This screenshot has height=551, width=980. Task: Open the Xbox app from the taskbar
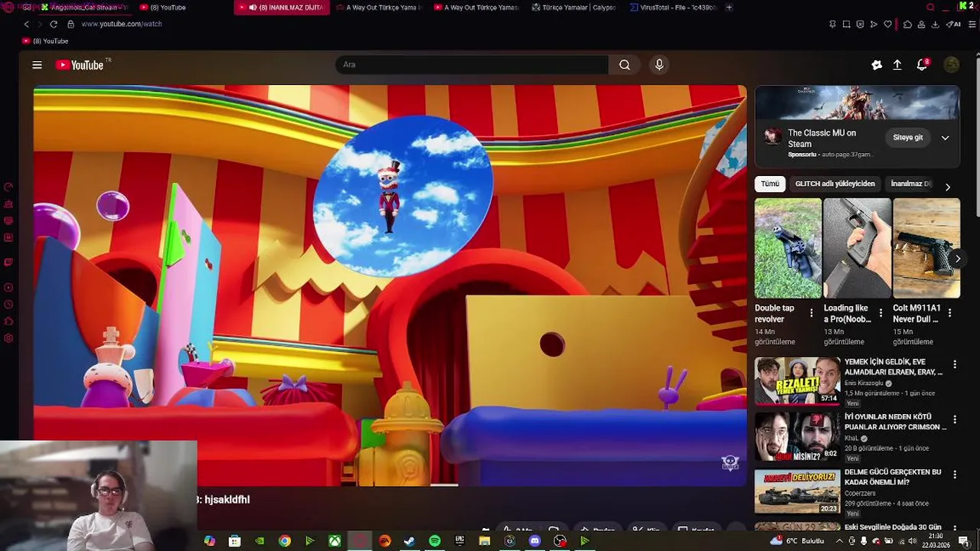pyautogui.click(x=335, y=541)
